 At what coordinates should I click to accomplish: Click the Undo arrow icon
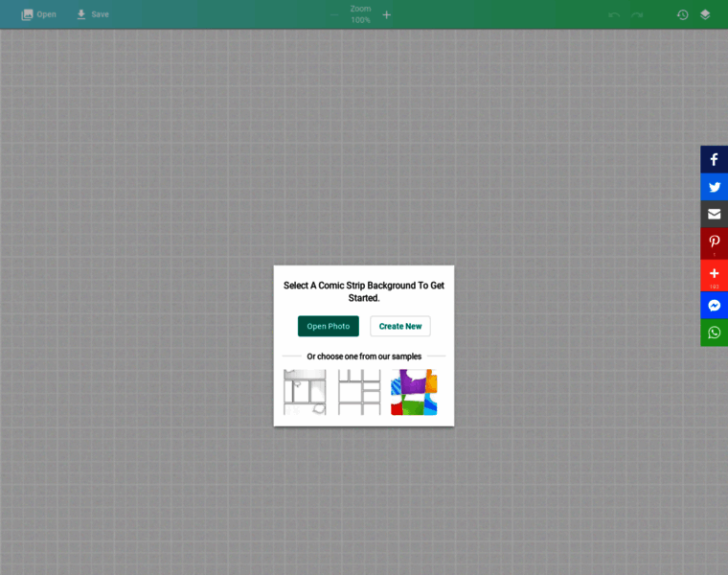click(614, 14)
